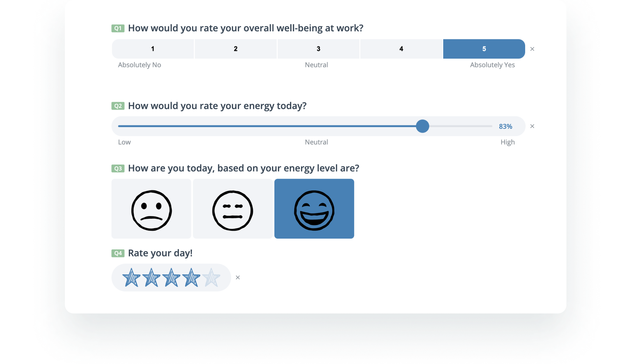Click the first star rating
The image size is (631, 364).
131,278
